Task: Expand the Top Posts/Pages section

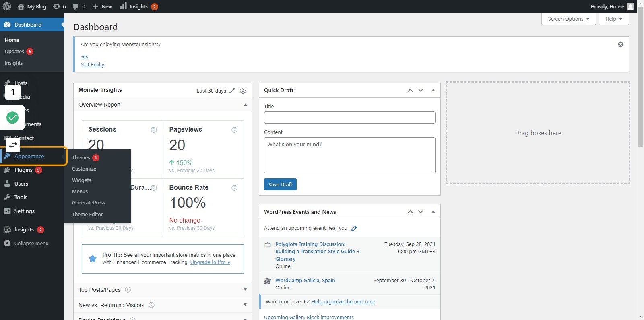Action: [x=245, y=289]
